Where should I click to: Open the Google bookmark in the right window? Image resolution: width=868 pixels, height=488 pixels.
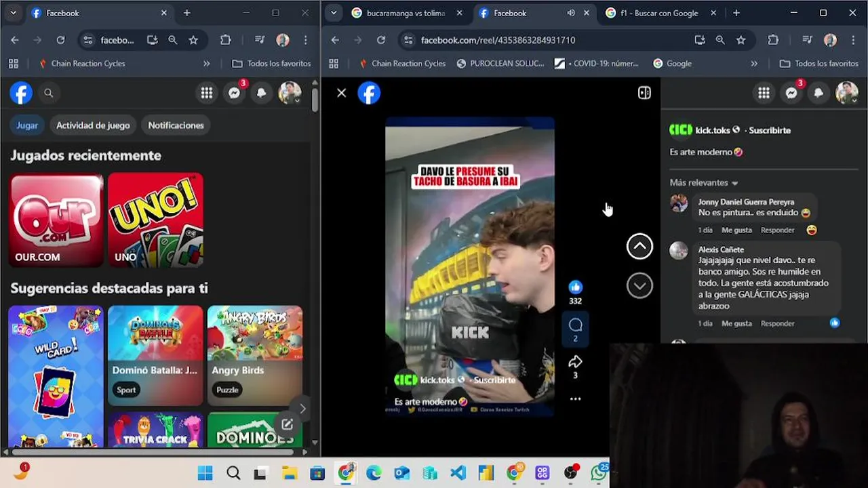(672, 63)
